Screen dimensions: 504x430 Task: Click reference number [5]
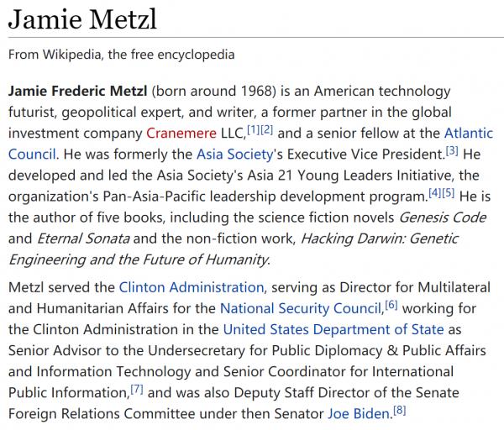(x=449, y=191)
